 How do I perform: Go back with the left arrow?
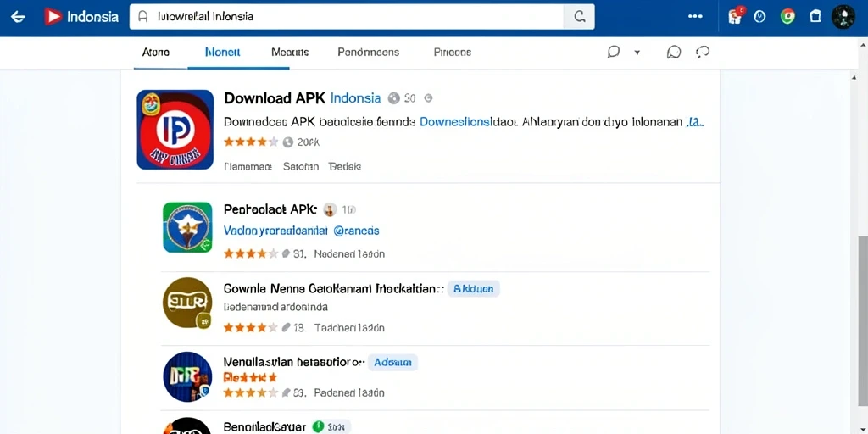pyautogui.click(x=18, y=17)
